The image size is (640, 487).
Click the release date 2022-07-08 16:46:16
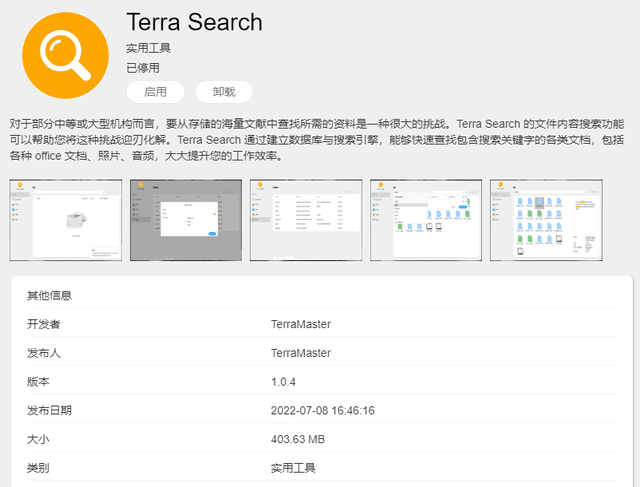coord(322,410)
